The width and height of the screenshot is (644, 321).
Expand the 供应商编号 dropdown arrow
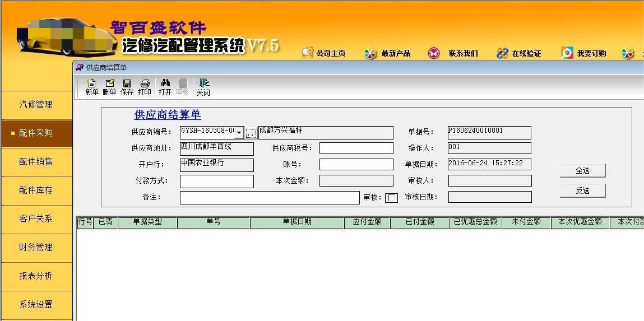pos(239,133)
